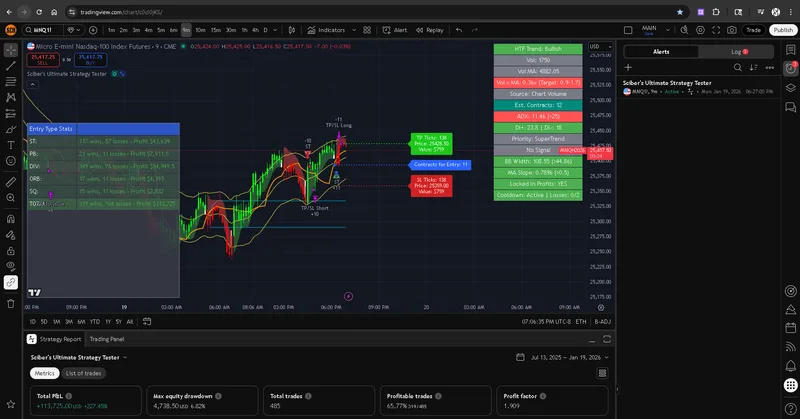Viewport: 800px width, 419px height.
Task: Toggle lock all drawings
Action: pyautogui.click(x=11, y=251)
